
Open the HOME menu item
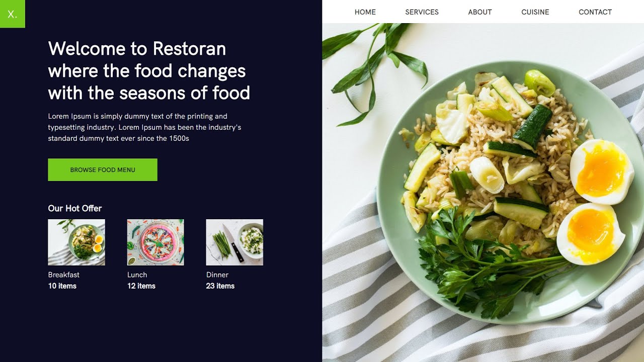tap(365, 12)
